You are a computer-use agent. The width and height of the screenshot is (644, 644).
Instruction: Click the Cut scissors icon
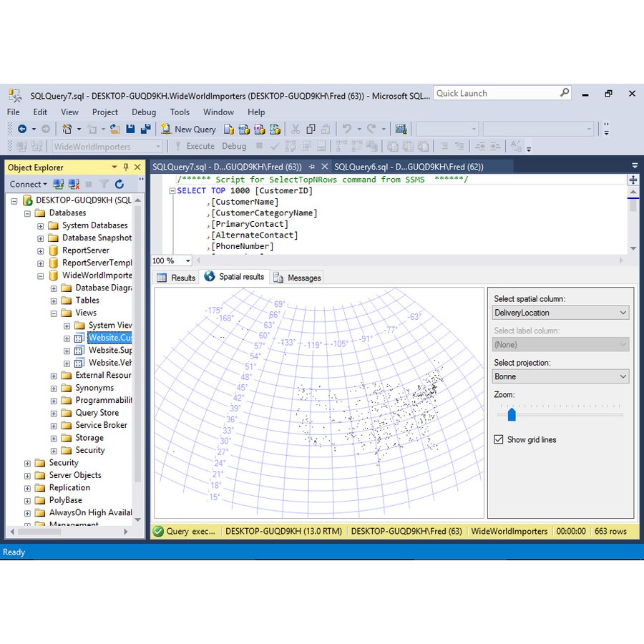point(296,130)
